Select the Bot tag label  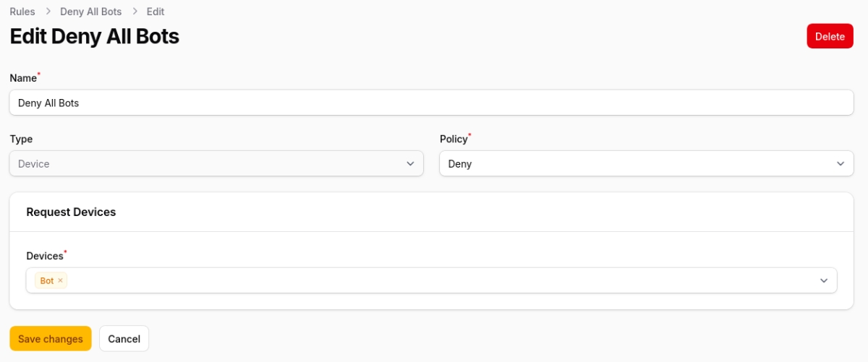(x=46, y=281)
